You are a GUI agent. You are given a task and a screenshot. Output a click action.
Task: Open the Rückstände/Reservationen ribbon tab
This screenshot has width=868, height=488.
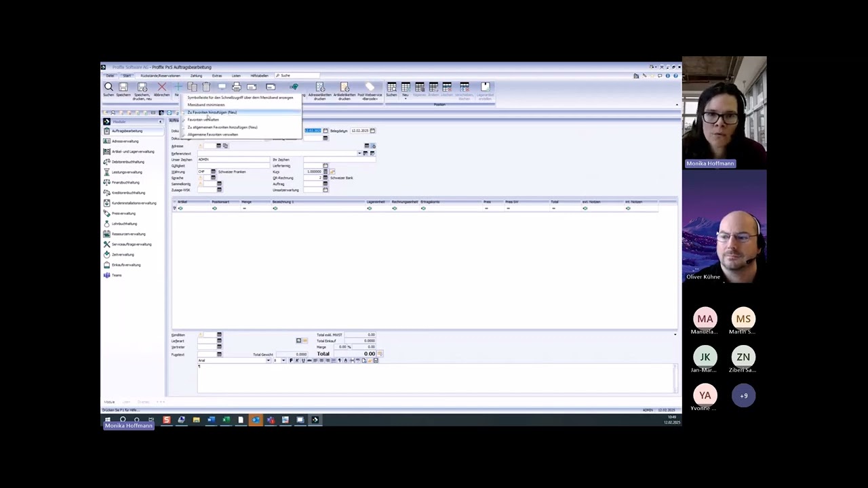pos(160,75)
